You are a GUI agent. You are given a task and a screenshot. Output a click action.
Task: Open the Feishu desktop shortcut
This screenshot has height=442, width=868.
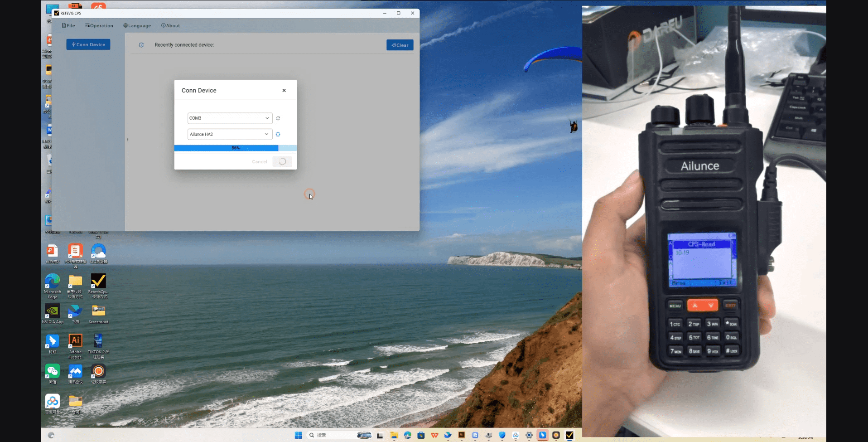click(x=75, y=314)
